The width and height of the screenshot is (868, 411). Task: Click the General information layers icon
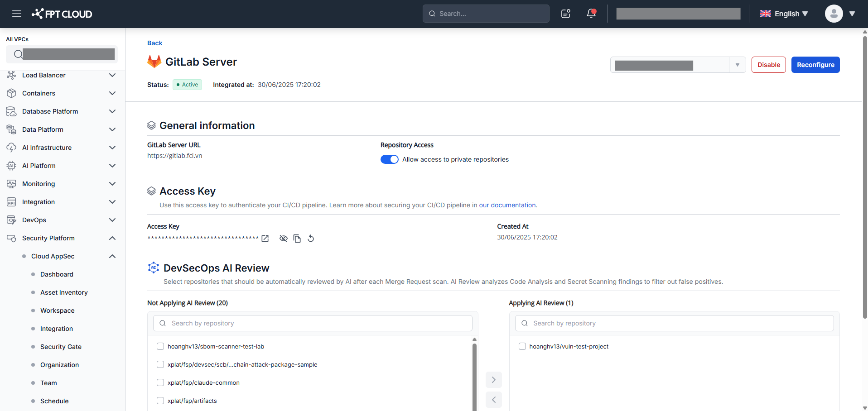pos(151,125)
